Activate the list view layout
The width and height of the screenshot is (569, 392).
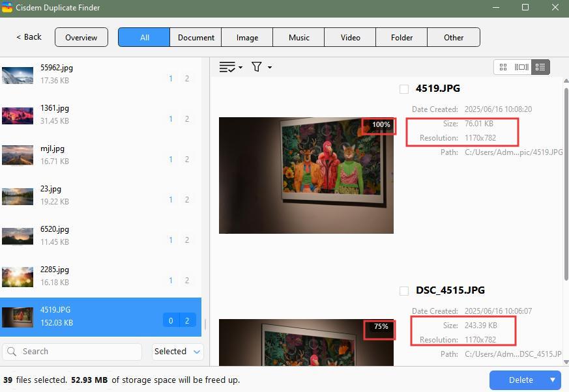click(540, 66)
